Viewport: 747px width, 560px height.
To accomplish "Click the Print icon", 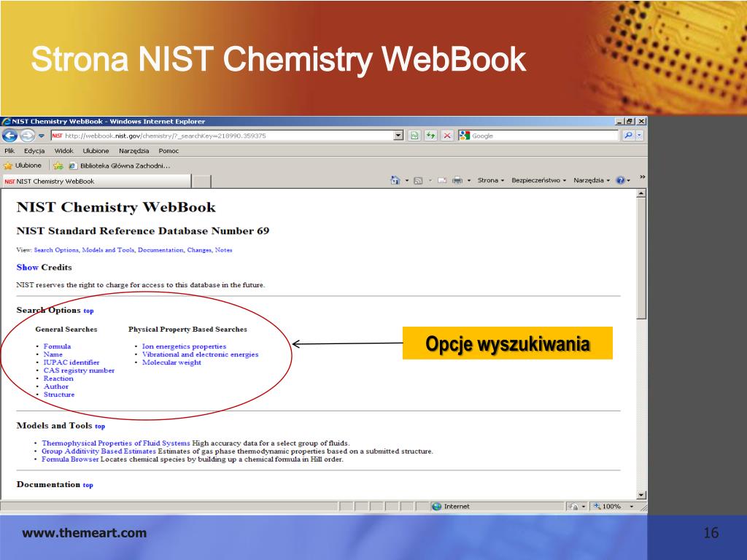I will [457, 181].
